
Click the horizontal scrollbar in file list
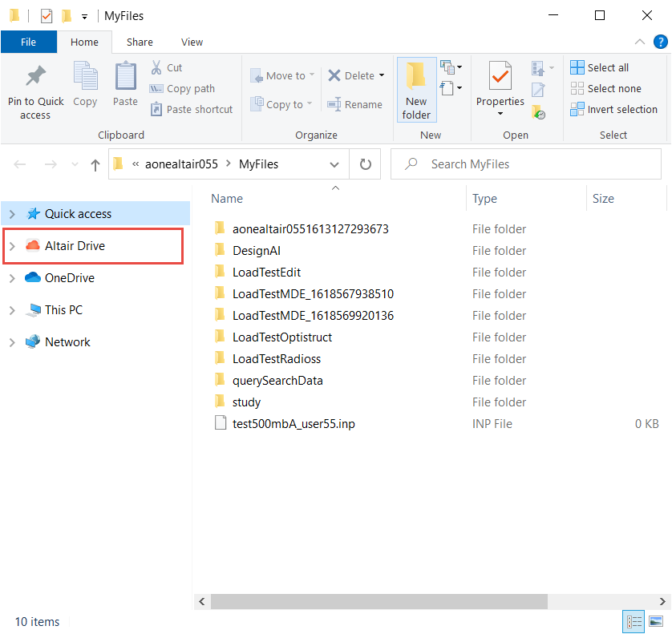379,600
